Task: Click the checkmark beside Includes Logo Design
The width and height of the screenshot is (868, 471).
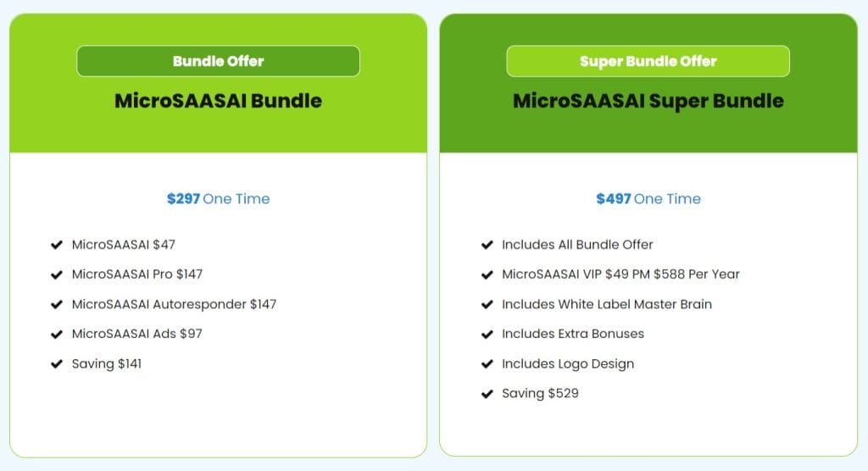Action: (487, 364)
